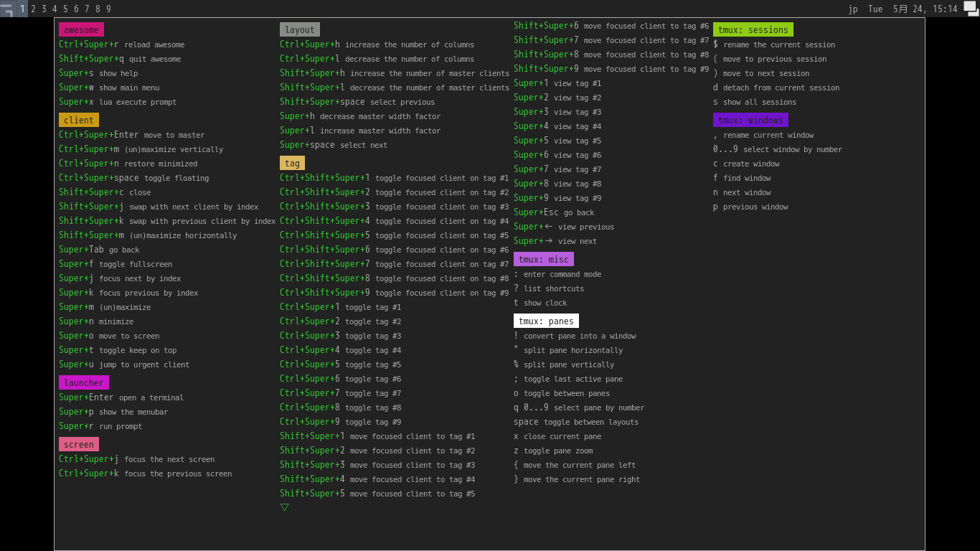Click the 'show main menu' shortcut row
The image size is (980, 551).
[x=109, y=88]
